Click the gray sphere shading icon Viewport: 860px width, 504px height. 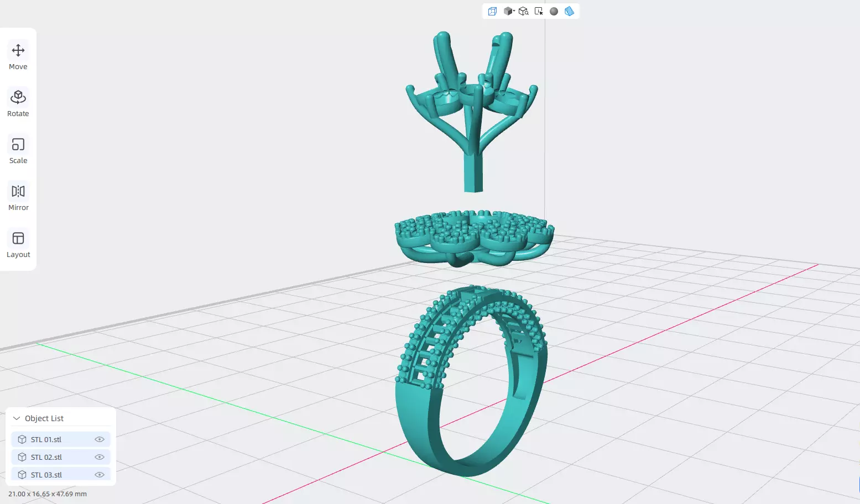[x=554, y=11]
